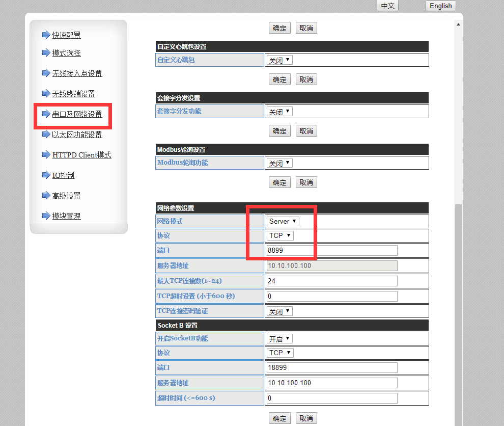
Task: Click the arrow icon beside 以太网功能设置
Action: [x=46, y=135]
